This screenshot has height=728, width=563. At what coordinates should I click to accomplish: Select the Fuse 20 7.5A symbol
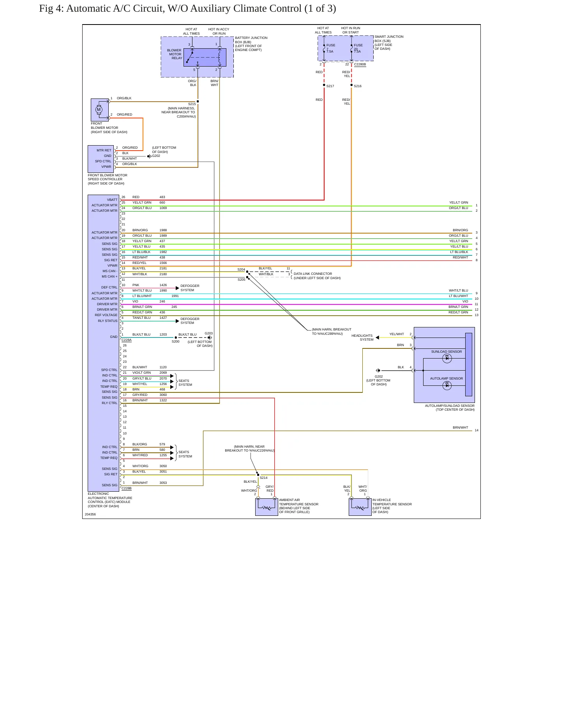[x=351, y=48]
